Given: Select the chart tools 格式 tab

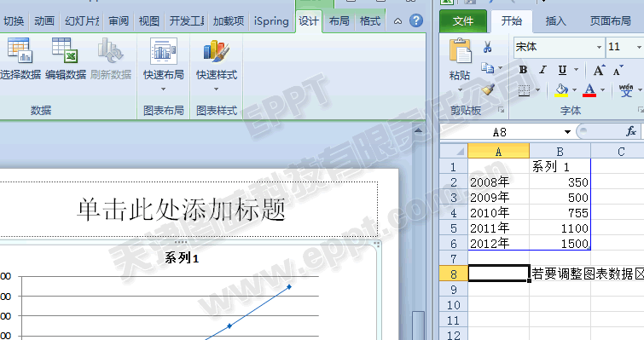Looking at the screenshot, I should coord(369,21).
